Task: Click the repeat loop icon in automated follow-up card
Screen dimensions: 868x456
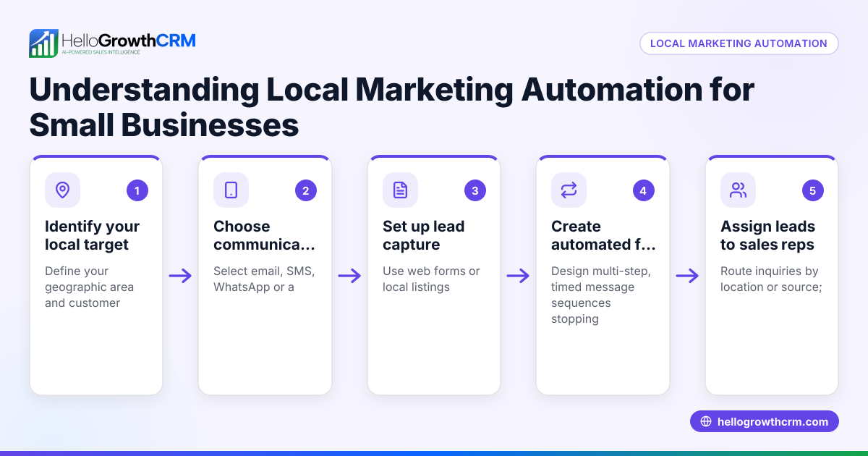Action: tap(569, 190)
